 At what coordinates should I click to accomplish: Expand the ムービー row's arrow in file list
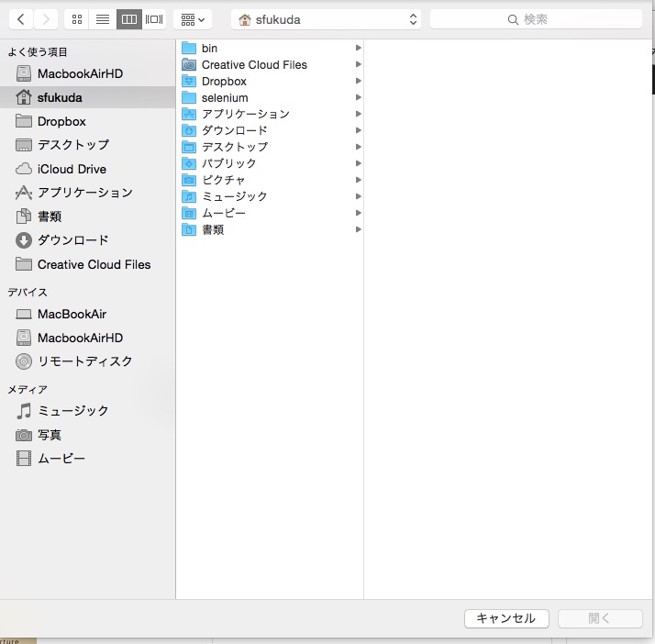pyautogui.click(x=358, y=213)
